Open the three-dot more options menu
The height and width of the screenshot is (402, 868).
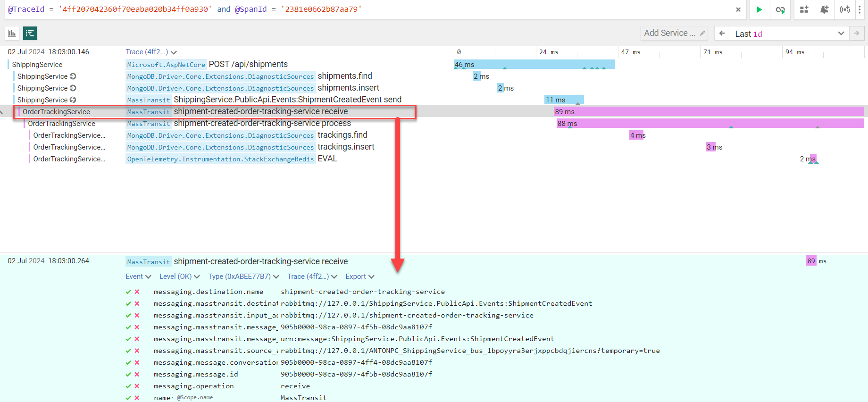(x=860, y=9)
